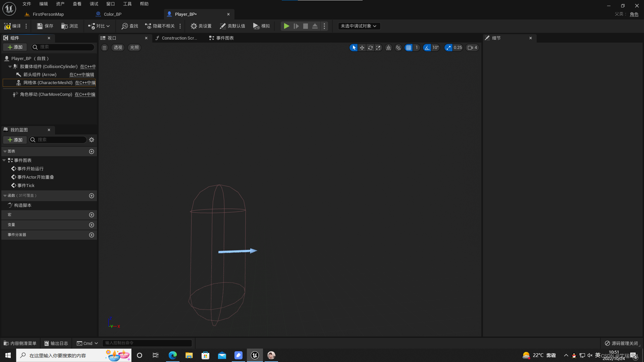Open the Find search in toolbar
Viewport: 644px width, 362px height.
pos(130,26)
